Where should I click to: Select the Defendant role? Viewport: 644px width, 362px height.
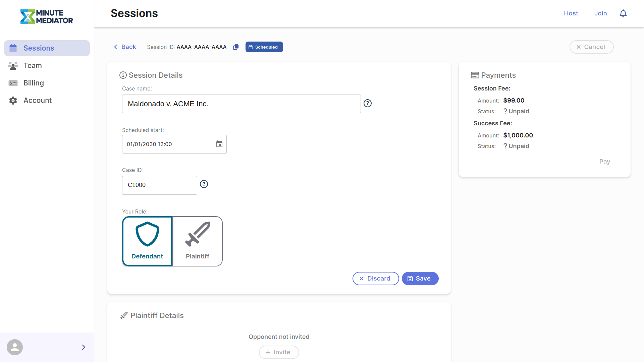(147, 241)
